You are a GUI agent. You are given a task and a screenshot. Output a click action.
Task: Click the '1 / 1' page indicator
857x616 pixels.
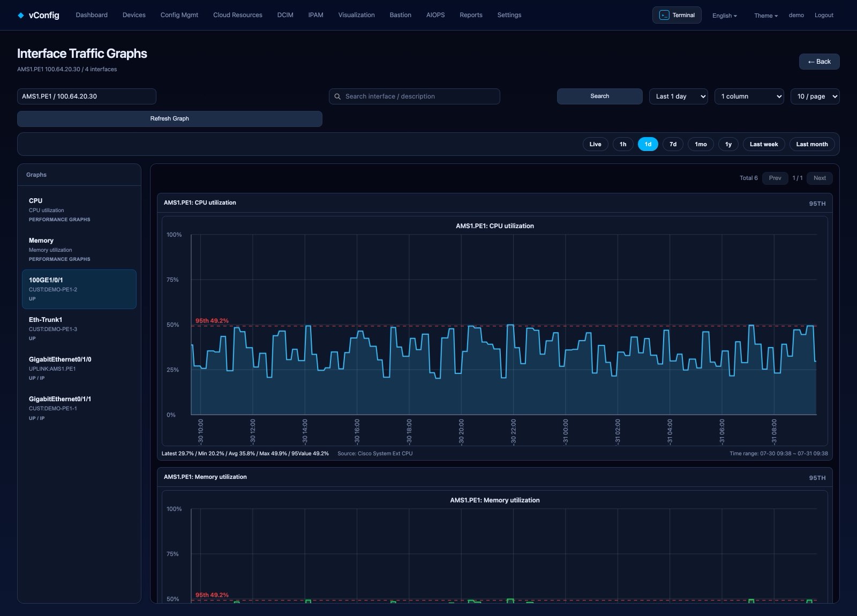(797, 178)
